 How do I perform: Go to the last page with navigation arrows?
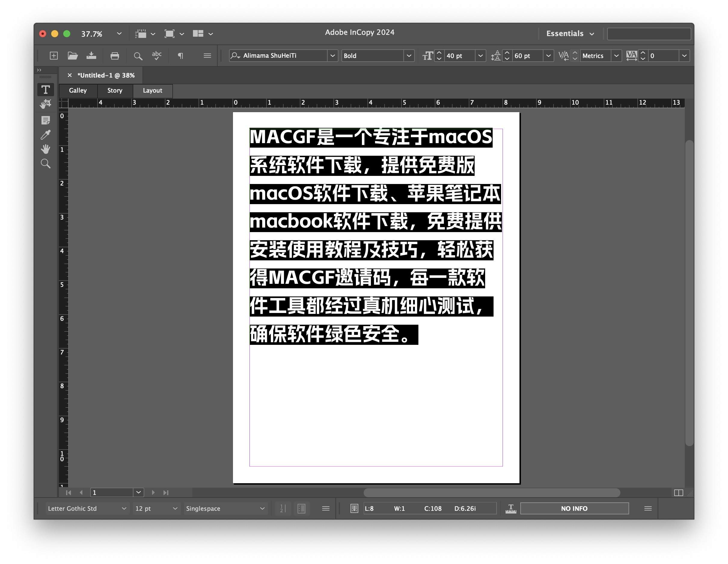166,492
